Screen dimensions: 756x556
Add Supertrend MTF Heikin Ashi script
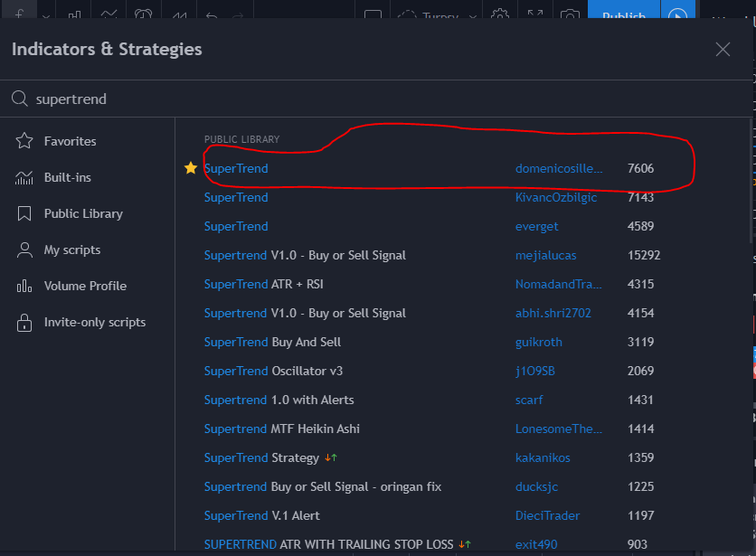point(281,429)
